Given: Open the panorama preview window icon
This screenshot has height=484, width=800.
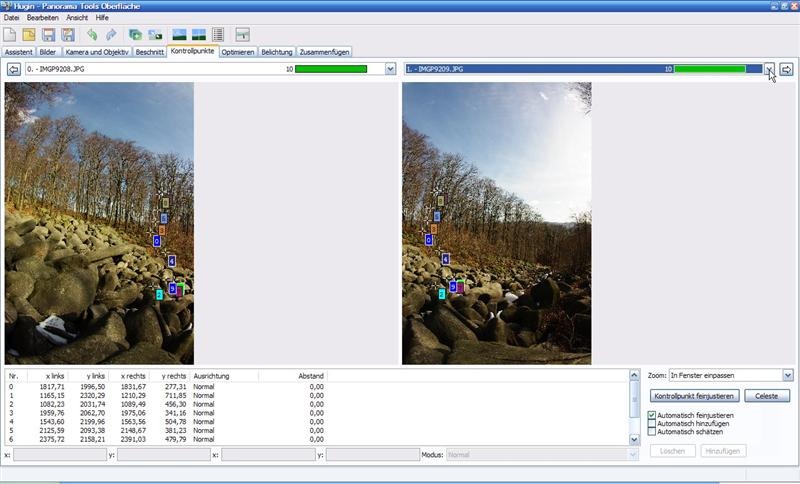Looking at the screenshot, I should [x=180, y=35].
